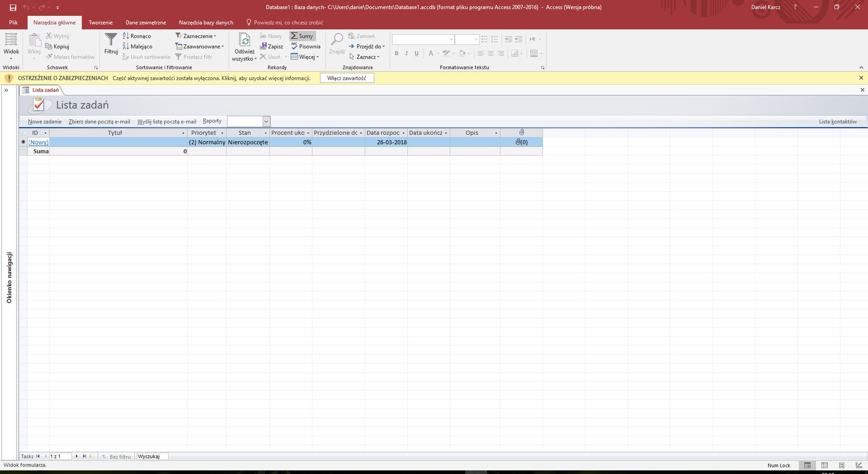Viewport: 868px width, 474px height.
Task: Toggle underline text formatting
Action: point(416,53)
